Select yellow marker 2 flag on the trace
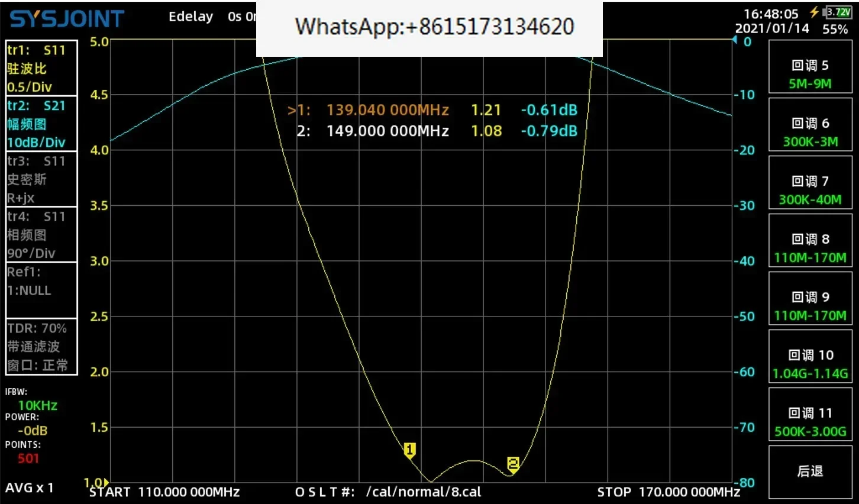This screenshot has height=504, width=859. [x=513, y=465]
